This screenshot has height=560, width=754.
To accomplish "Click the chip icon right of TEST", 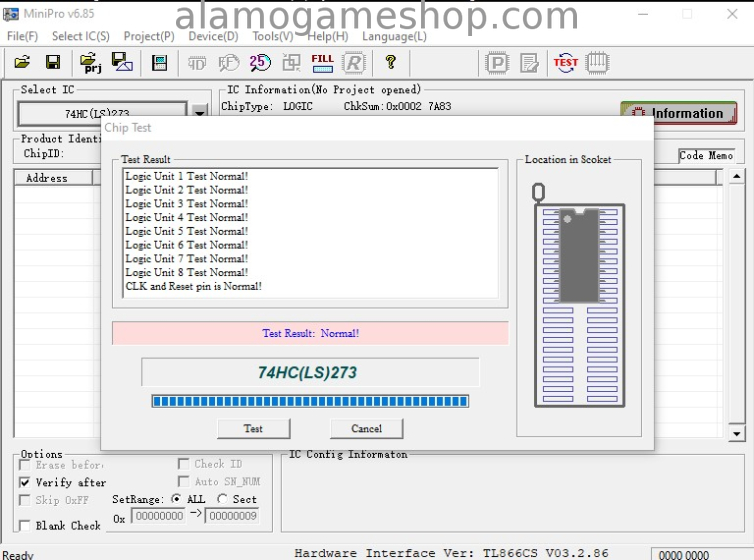I will (597, 62).
